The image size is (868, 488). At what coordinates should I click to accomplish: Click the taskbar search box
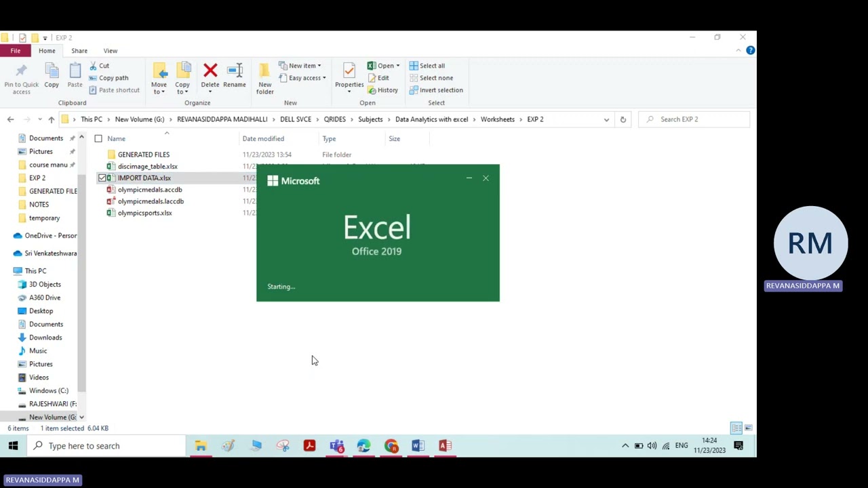(107, 446)
